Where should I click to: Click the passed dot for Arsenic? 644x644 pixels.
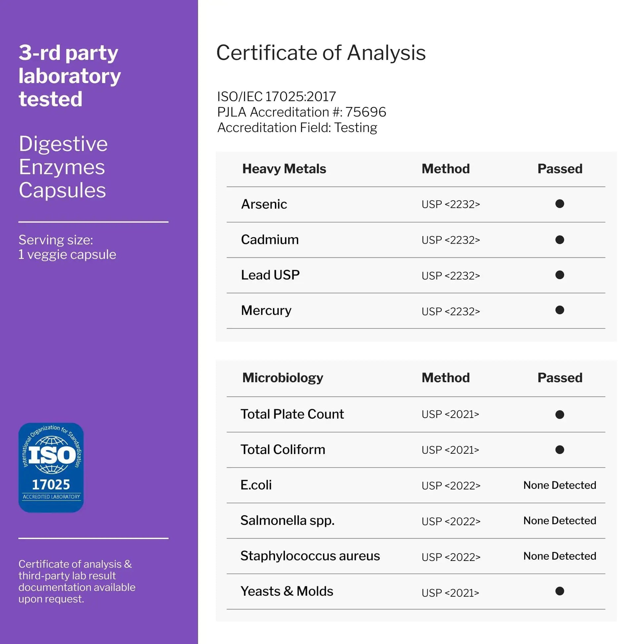(x=560, y=204)
